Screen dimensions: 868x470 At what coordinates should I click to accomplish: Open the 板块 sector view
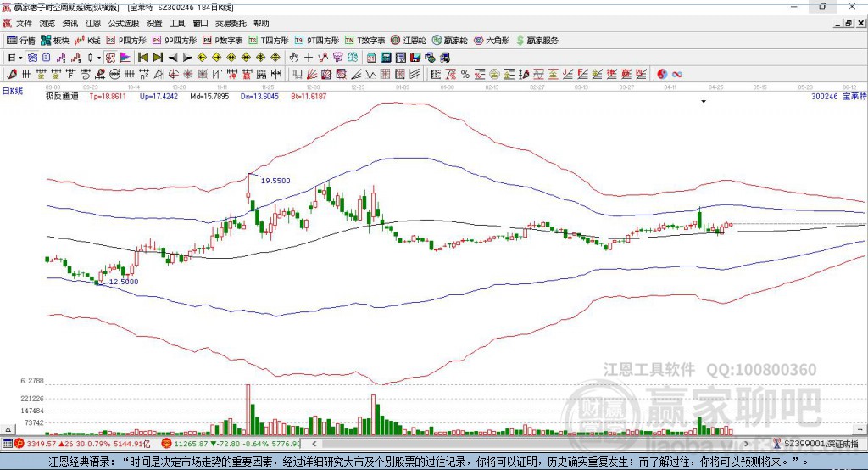tap(54, 41)
